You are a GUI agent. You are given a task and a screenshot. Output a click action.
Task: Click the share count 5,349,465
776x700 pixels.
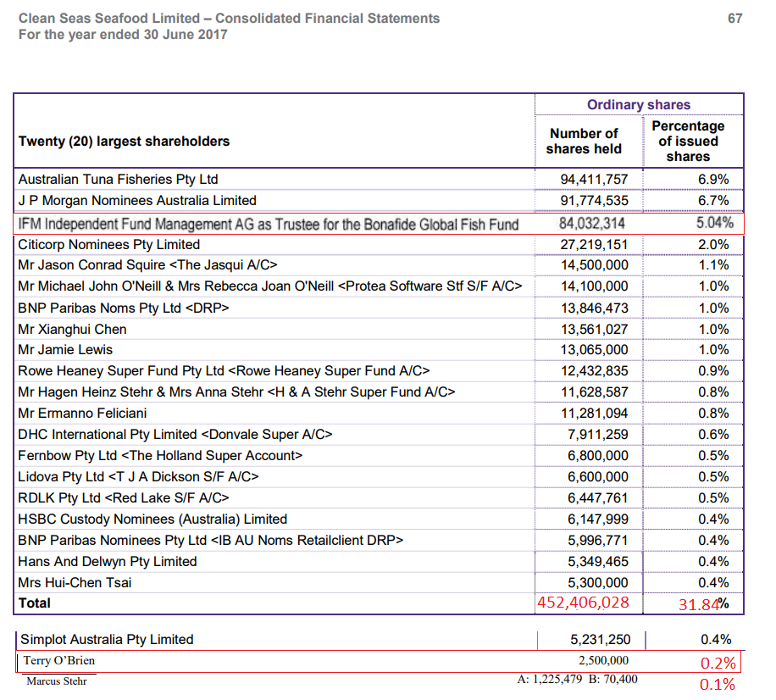click(597, 561)
